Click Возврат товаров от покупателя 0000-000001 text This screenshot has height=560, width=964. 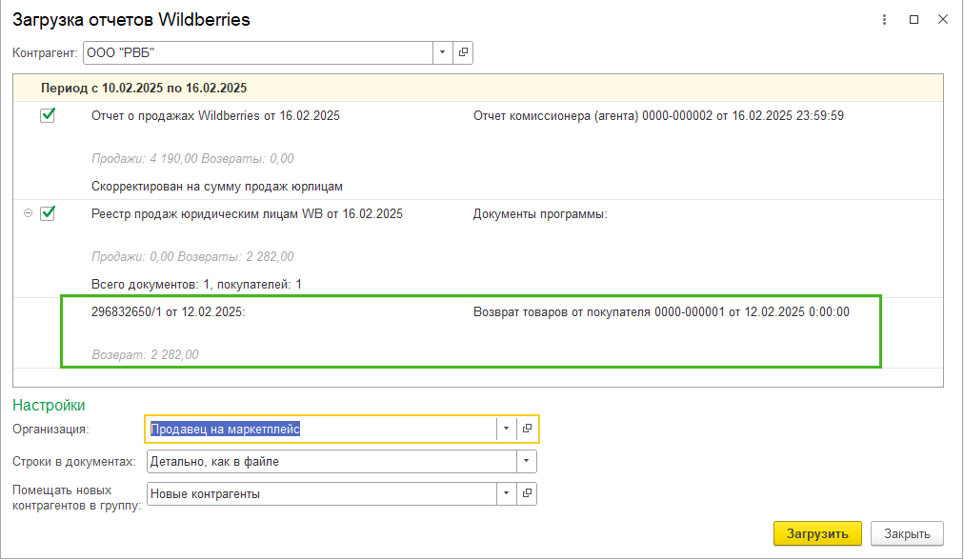click(661, 312)
